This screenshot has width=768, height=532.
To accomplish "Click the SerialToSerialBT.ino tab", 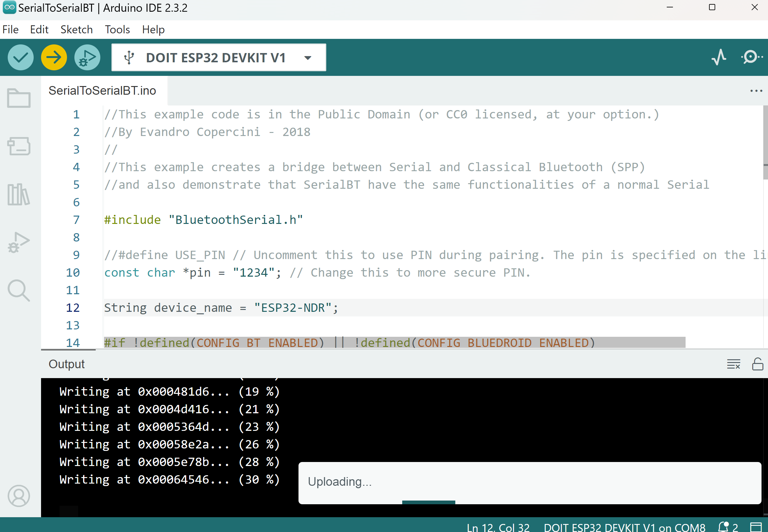I will click(104, 90).
